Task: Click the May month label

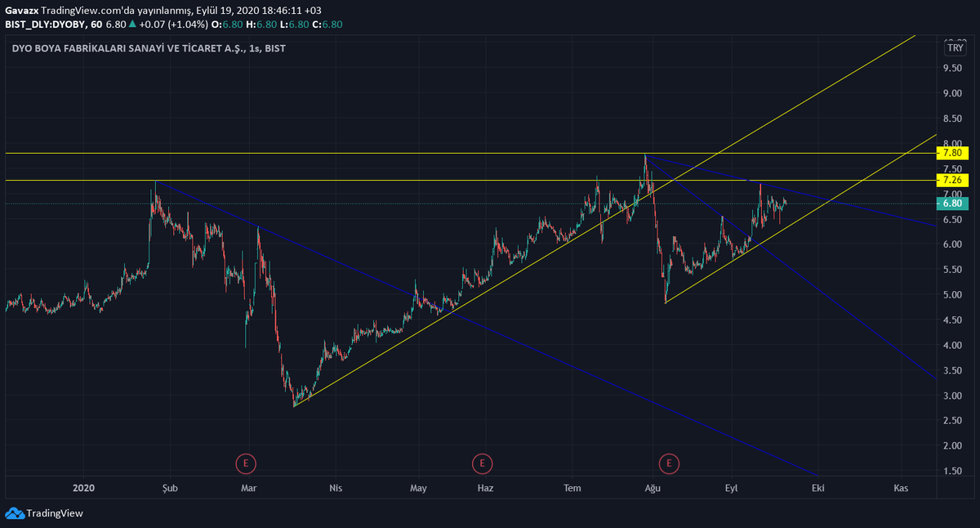Action: pos(419,488)
